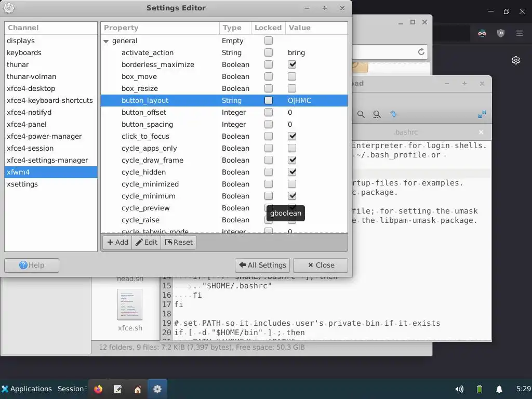Toggle fullscreen icon in Mousepad toolbar
Screen dimensions: 532x399
(482, 114)
